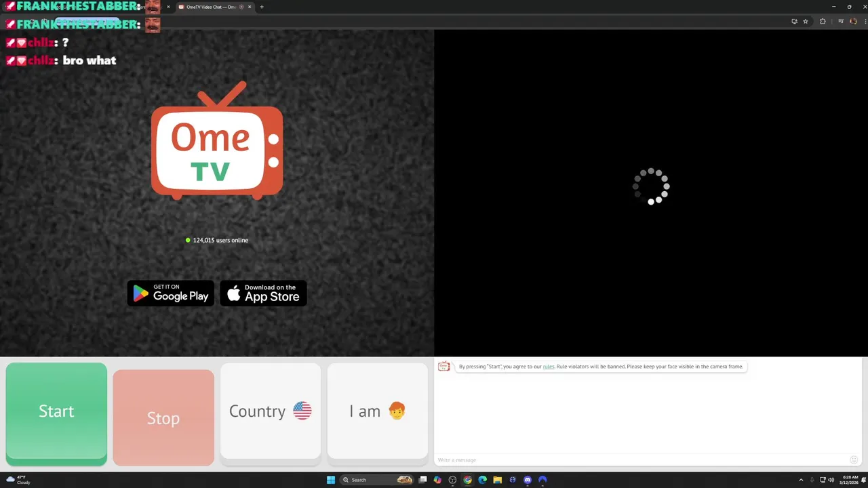Open a new browser tab
The image size is (868, 488).
click(262, 7)
